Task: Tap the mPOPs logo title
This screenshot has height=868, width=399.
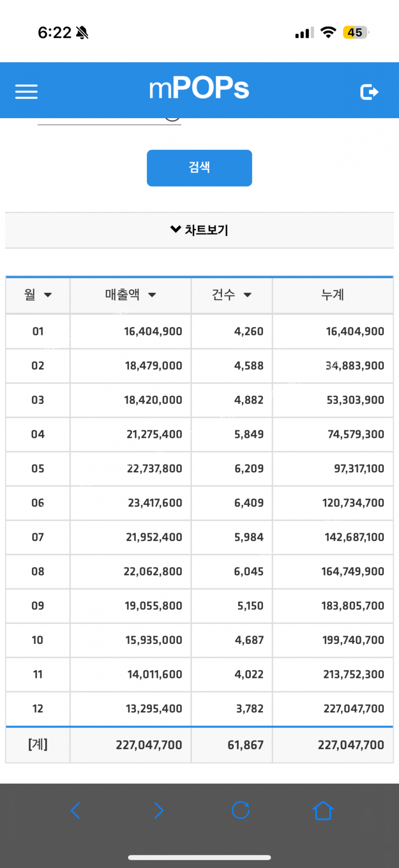Action: point(199,88)
